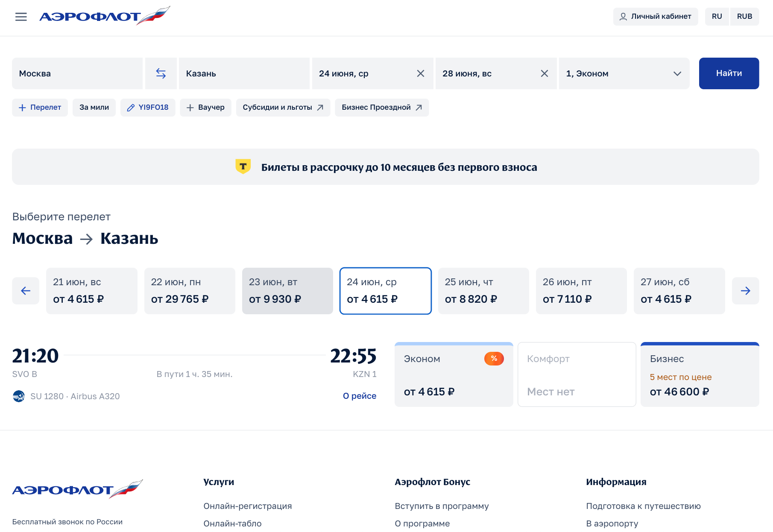
Task: Open О программе link
Action: click(422, 523)
